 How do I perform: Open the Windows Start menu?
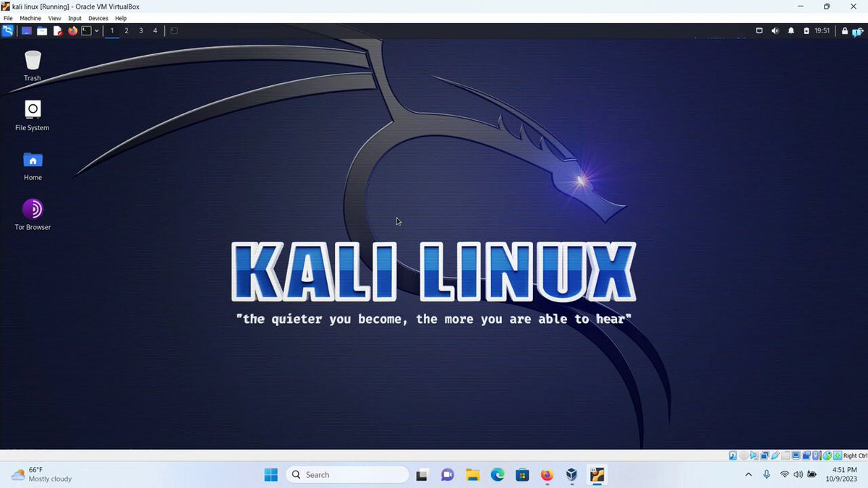271,475
